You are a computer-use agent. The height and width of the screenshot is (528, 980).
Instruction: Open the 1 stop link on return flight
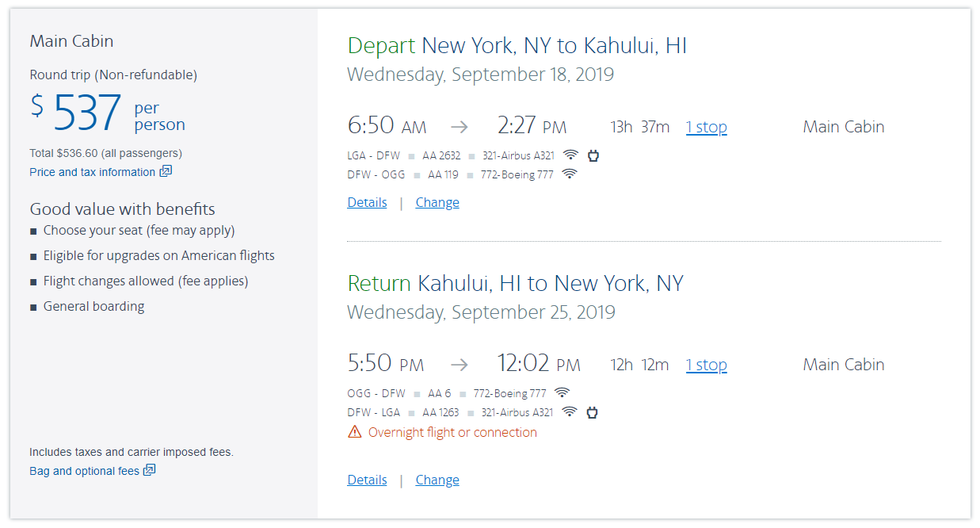tap(706, 365)
